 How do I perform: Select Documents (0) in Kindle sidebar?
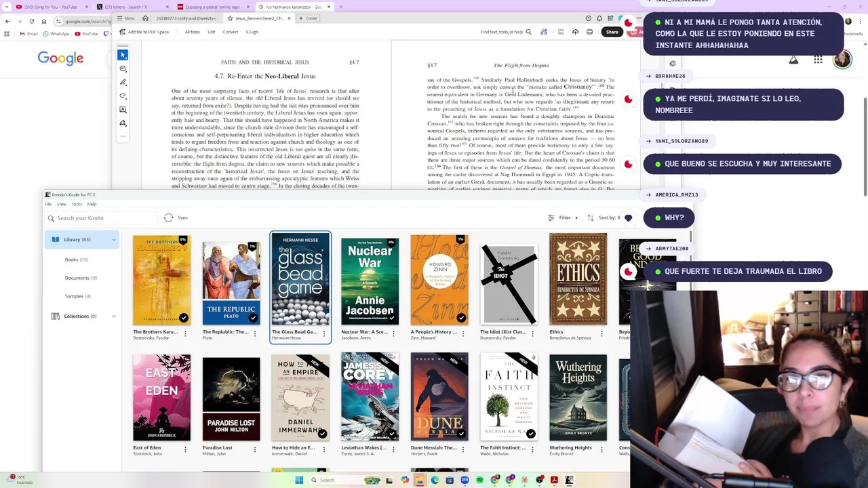pyautogui.click(x=81, y=278)
